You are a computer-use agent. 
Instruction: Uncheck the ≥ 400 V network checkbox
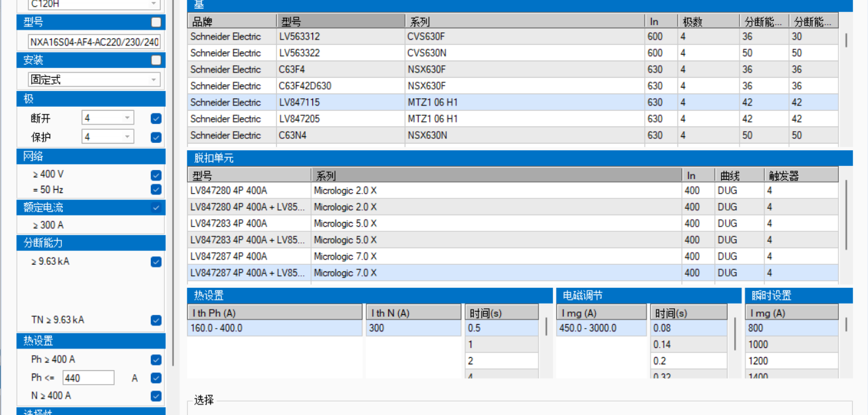point(156,175)
